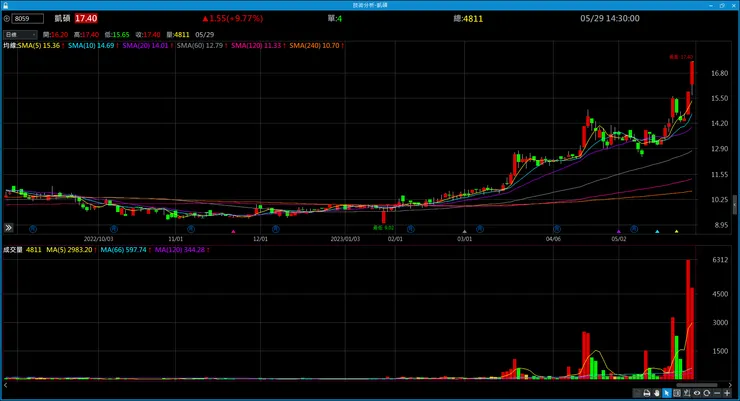Click the latest red candlestick at 17.40

[x=692, y=73]
